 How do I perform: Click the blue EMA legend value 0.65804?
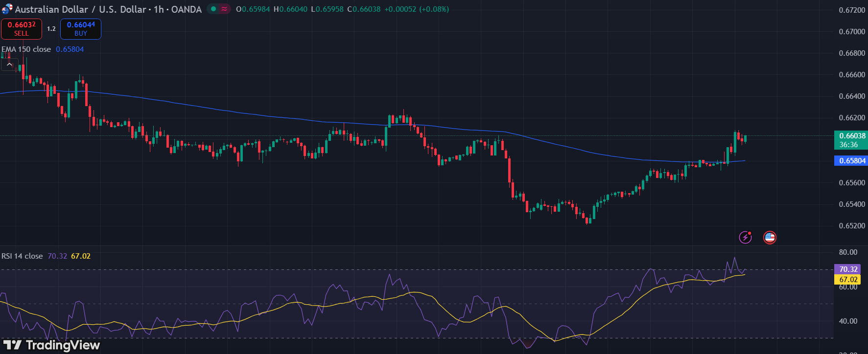pos(70,49)
